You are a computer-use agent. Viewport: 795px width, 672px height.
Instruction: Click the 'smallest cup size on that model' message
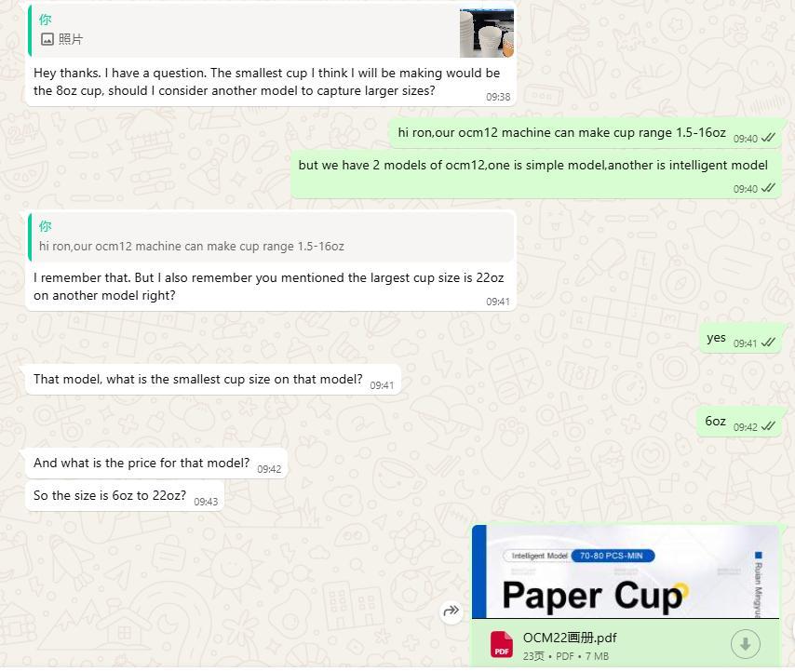point(213,379)
